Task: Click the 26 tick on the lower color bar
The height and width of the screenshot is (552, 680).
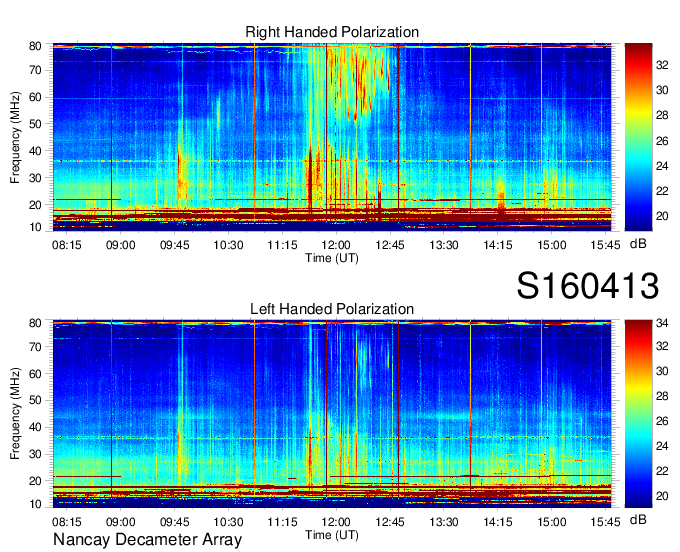Action: (x=662, y=421)
